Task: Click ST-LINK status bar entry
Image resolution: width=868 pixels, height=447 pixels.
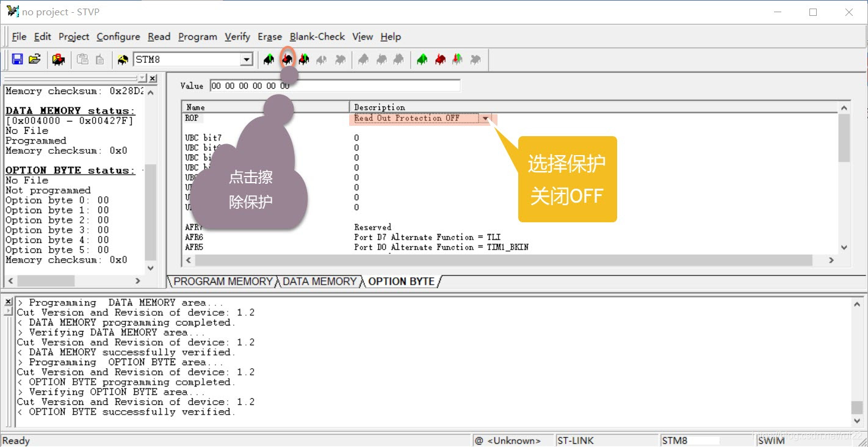Action: (x=575, y=440)
